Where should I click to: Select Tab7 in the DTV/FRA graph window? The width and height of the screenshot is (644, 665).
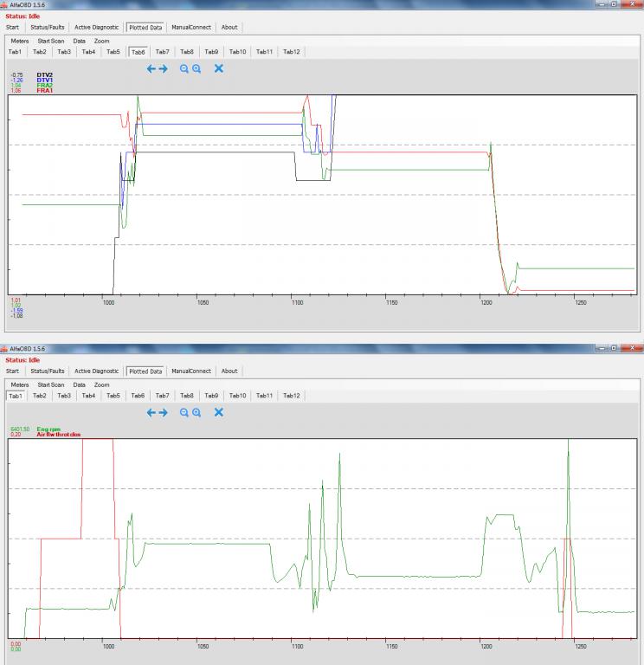[x=162, y=52]
